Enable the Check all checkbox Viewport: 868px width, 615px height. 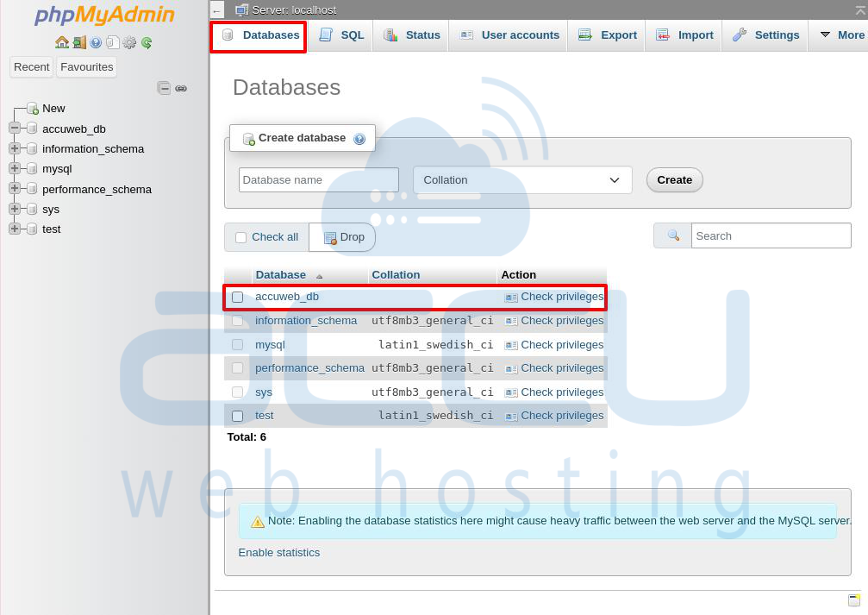tap(240, 237)
